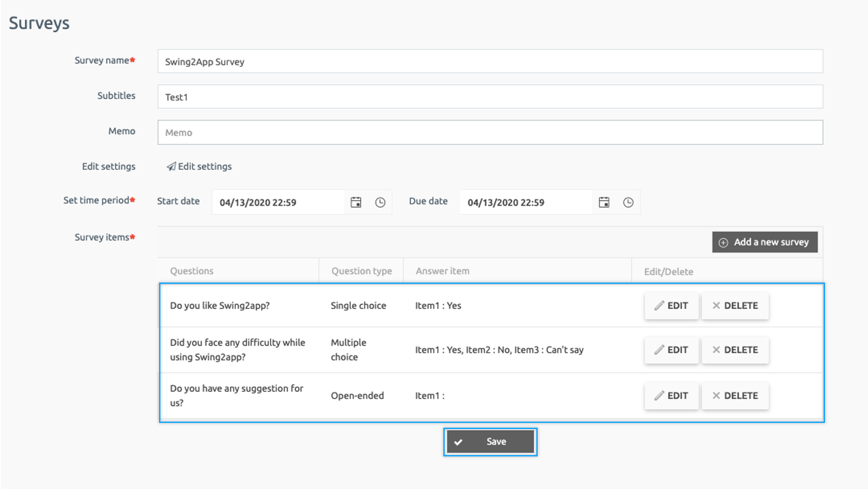Click pencil icon for 'Do you like Swing2app?'

coord(659,306)
